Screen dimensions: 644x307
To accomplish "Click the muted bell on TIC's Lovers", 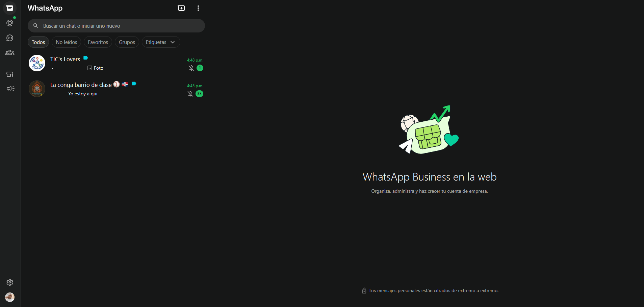I will point(191,68).
